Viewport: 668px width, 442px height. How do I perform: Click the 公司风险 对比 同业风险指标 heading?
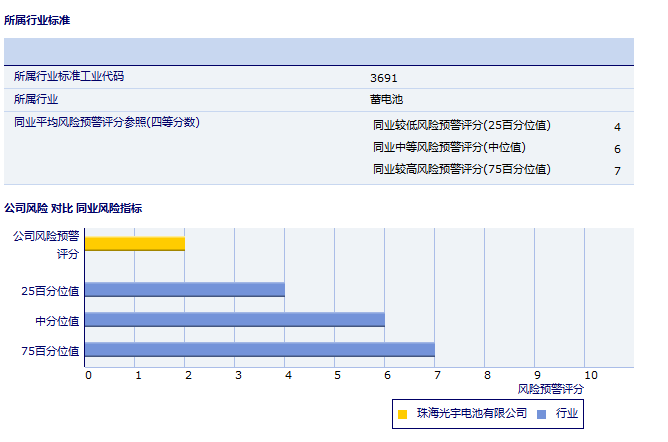(73, 209)
